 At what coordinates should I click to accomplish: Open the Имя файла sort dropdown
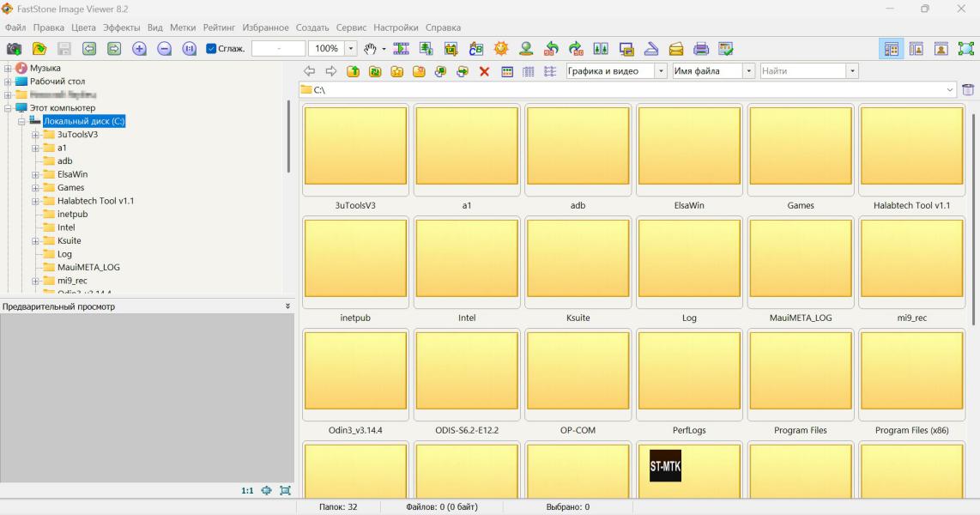[749, 71]
